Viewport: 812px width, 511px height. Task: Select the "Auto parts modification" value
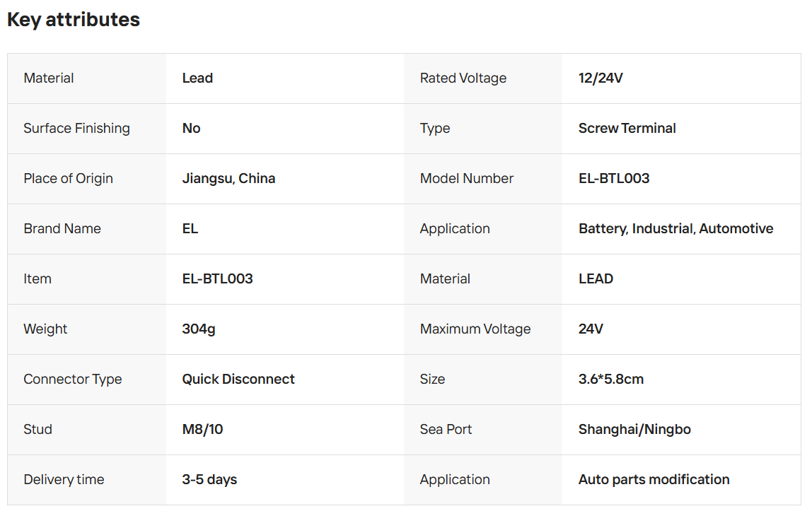click(x=654, y=480)
